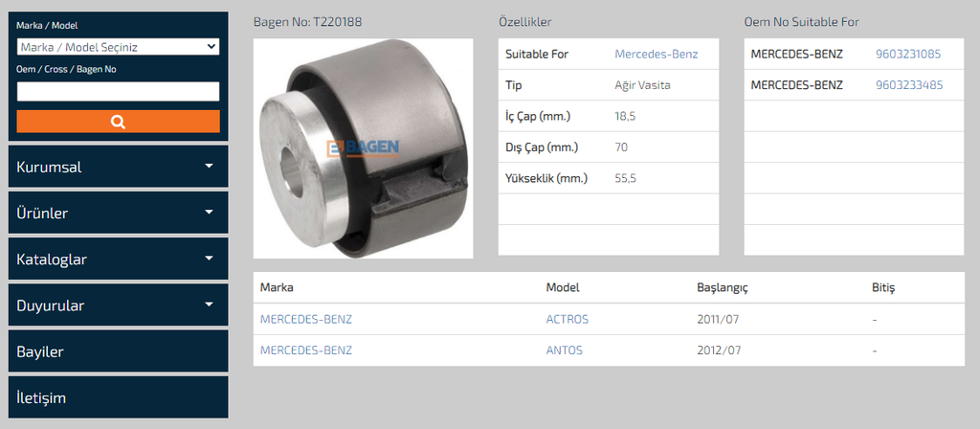Open the Duyurular sidebar menu
This screenshot has height=429, width=980.
pos(118,305)
